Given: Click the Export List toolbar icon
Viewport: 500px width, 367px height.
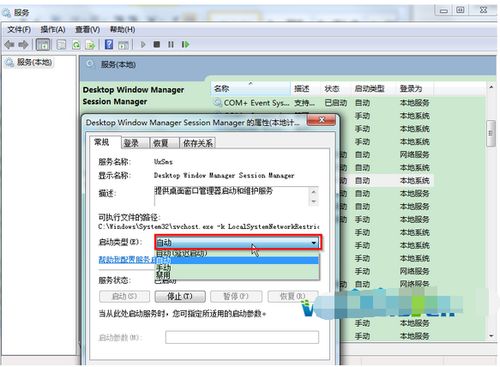Looking at the screenshot, I should click(90, 44).
